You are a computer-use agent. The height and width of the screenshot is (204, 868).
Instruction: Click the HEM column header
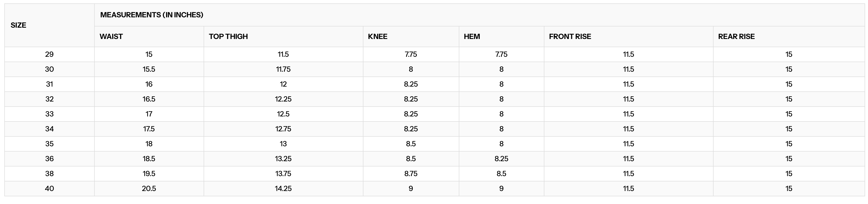[472, 36]
